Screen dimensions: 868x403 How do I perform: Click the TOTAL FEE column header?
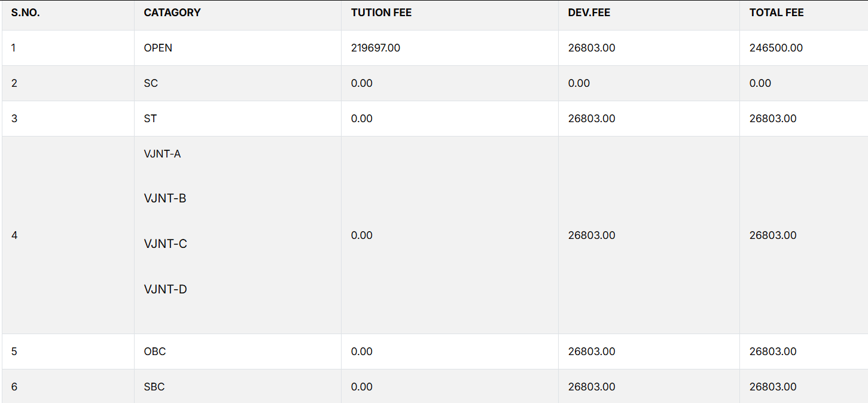[x=776, y=13]
